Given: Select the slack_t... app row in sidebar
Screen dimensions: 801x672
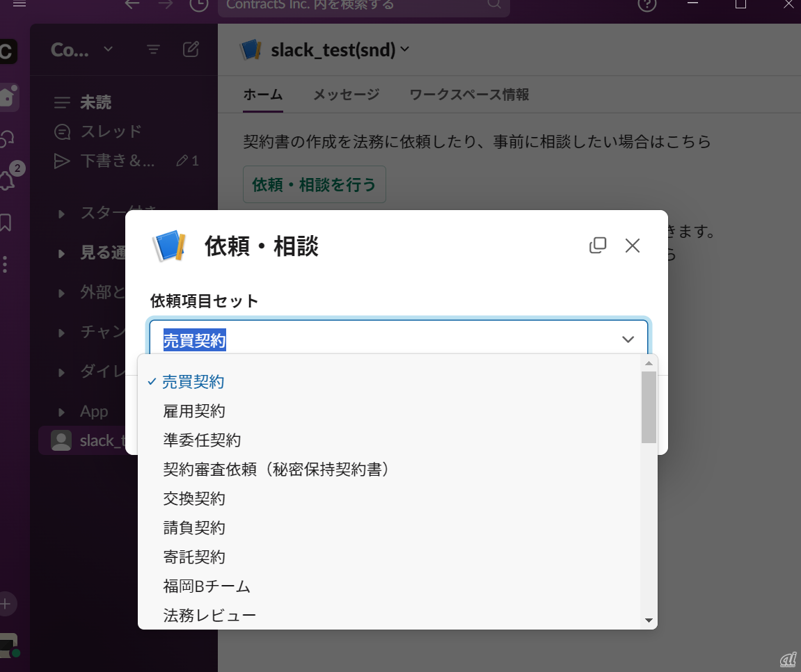Looking at the screenshot, I should point(83,440).
